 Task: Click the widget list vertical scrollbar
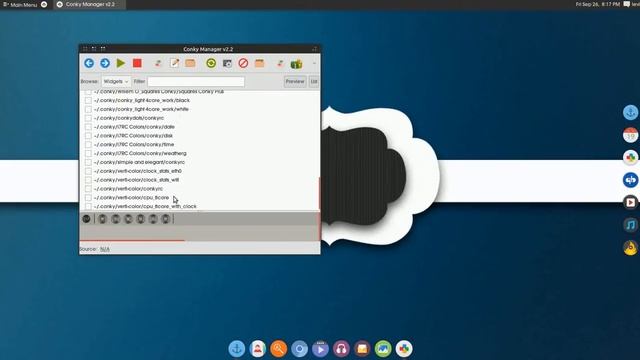pos(319,194)
